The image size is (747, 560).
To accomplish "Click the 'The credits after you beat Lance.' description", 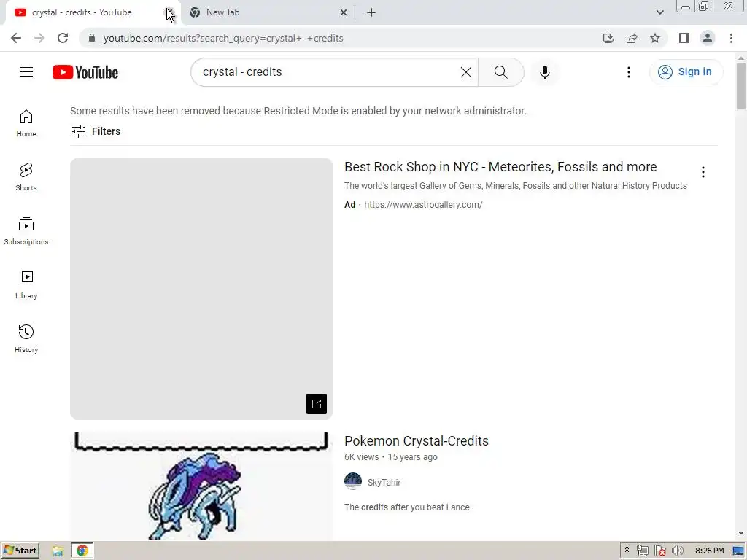I will (408, 507).
